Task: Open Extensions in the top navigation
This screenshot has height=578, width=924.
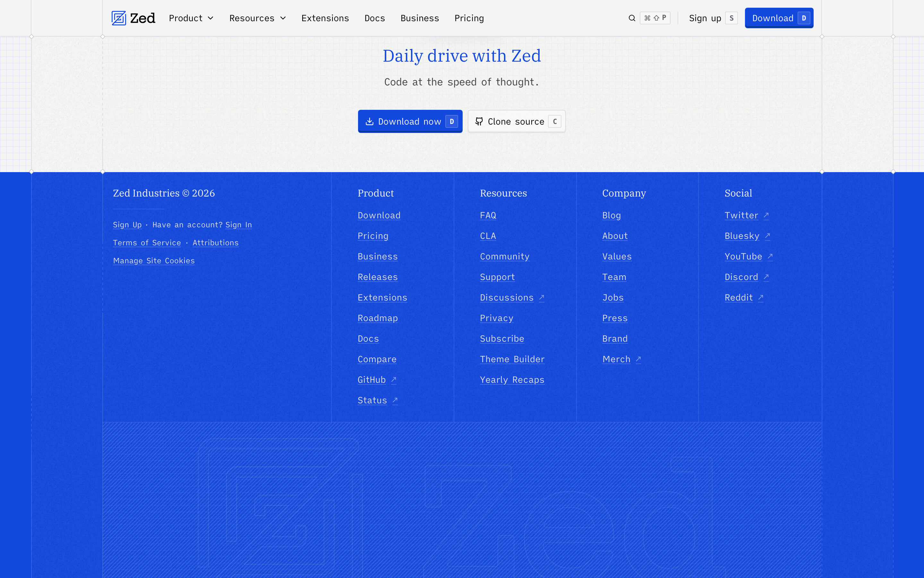Action: 325,18
